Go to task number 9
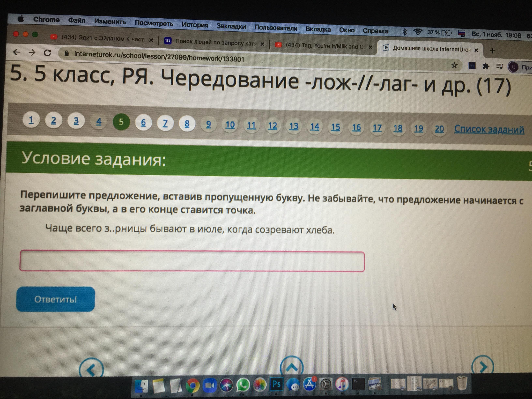 pos(208,124)
